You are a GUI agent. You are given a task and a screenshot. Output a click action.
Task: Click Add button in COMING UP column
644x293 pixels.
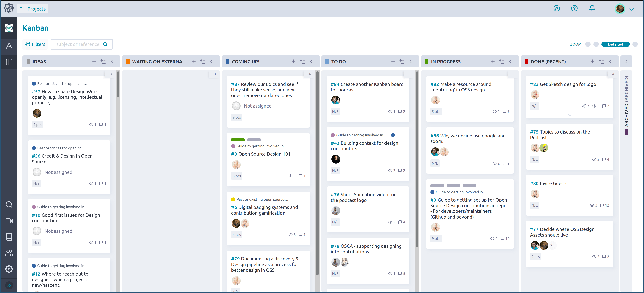[x=293, y=62]
